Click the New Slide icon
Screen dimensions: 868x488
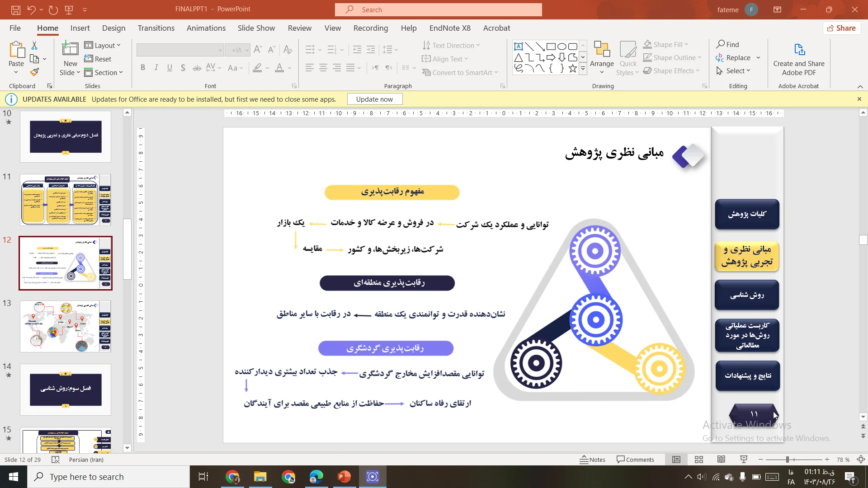[x=70, y=49]
